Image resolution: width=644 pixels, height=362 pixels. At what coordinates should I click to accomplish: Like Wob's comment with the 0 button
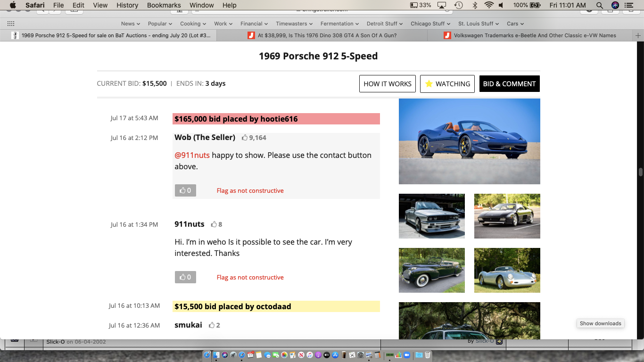click(185, 190)
